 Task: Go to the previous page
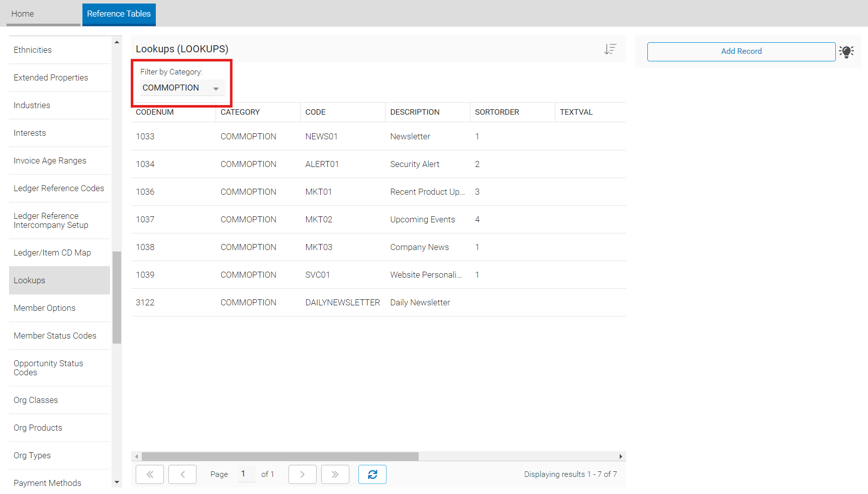pyautogui.click(x=182, y=474)
